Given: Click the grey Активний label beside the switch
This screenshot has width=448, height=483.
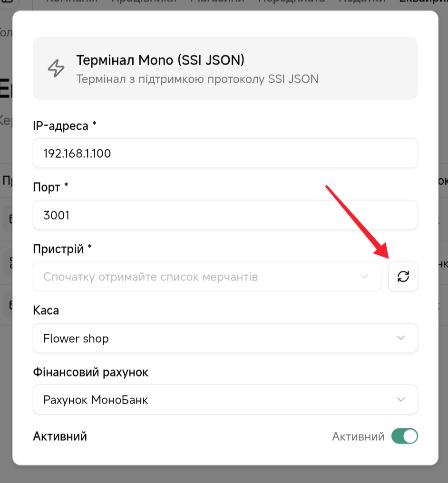Looking at the screenshot, I should (358, 436).
